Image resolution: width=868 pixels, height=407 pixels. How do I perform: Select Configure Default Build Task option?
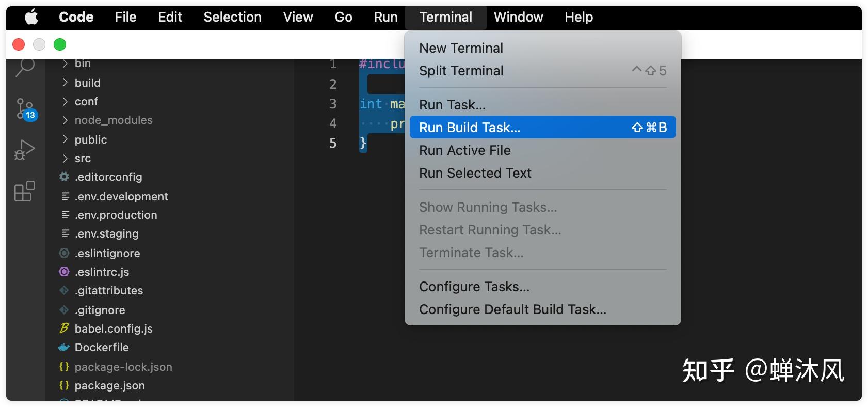(x=512, y=309)
